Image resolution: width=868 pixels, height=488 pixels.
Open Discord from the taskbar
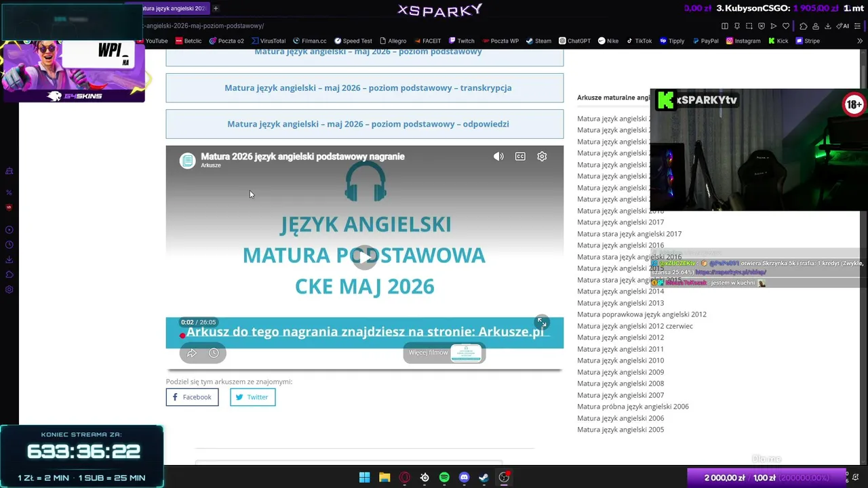(464, 478)
